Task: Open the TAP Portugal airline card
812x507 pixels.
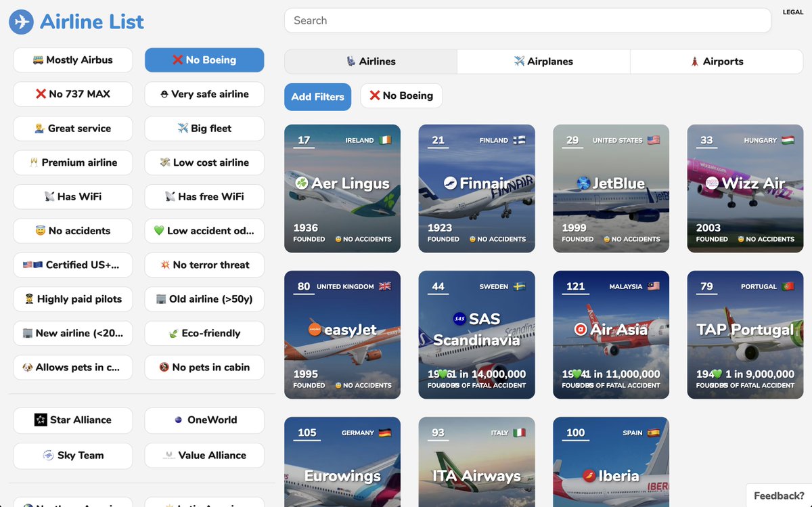Action: pos(745,335)
